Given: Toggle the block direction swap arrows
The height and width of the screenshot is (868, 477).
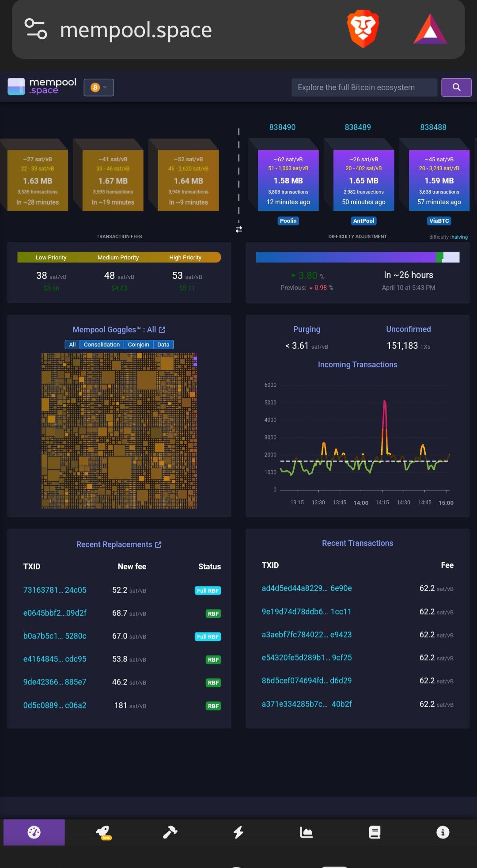Looking at the screenshot, I should [x=239, y=229].
